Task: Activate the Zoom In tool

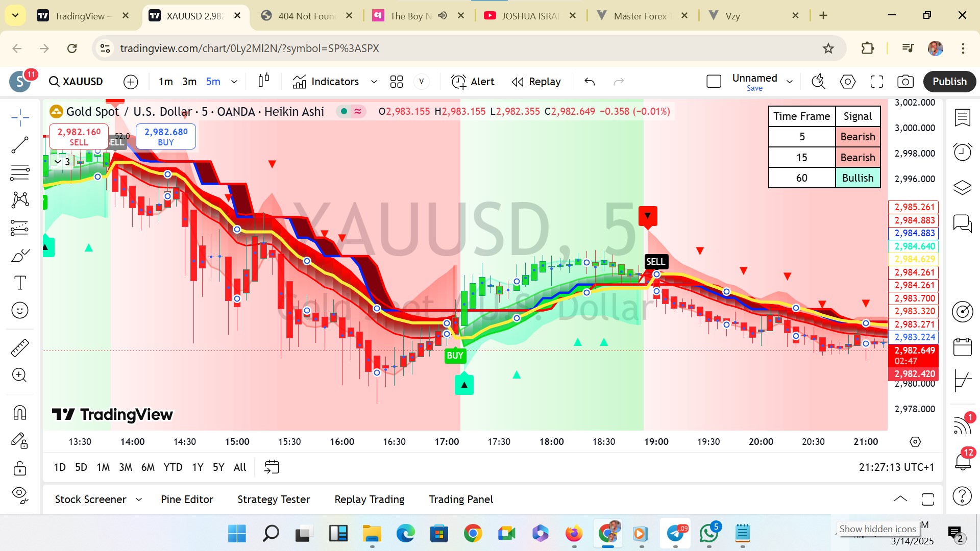Action: 20,375
